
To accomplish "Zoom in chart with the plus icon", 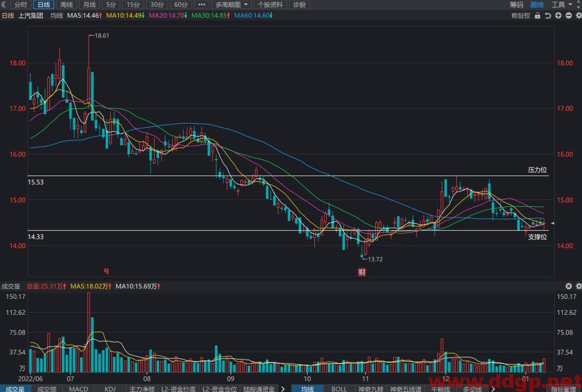I will click(558, 15).
